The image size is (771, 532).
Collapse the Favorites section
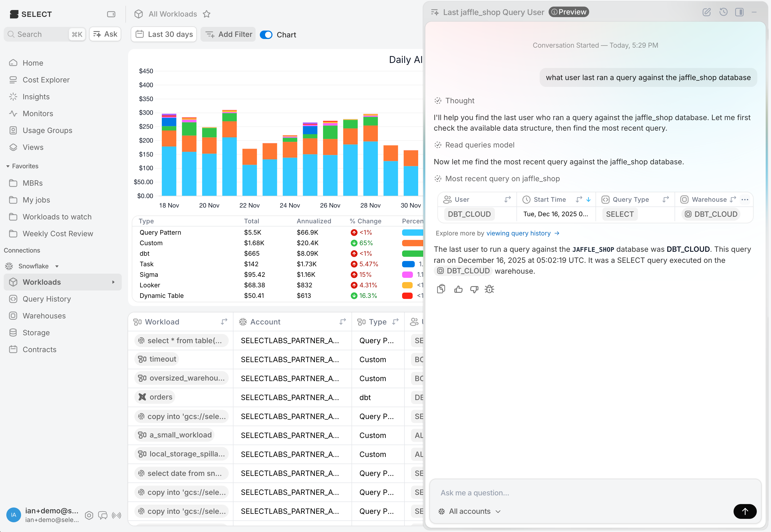click(x=8, y=166)
